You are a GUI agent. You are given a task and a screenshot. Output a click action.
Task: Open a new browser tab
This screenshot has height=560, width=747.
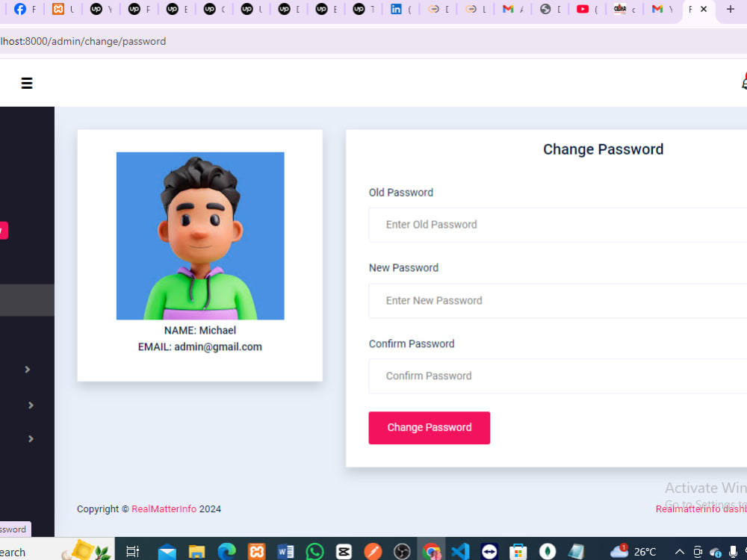click(731, 9)
